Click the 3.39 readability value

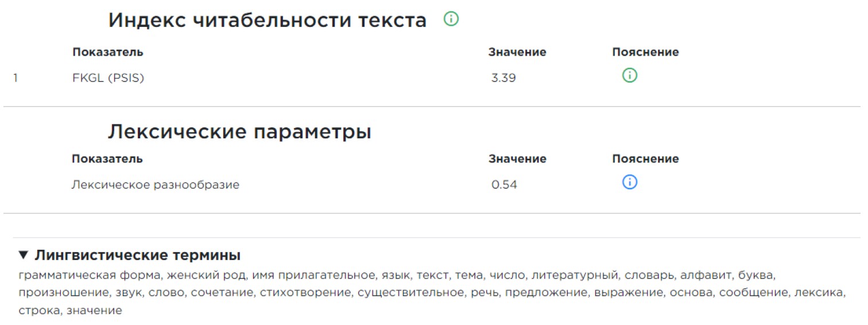tap(503, 78)
